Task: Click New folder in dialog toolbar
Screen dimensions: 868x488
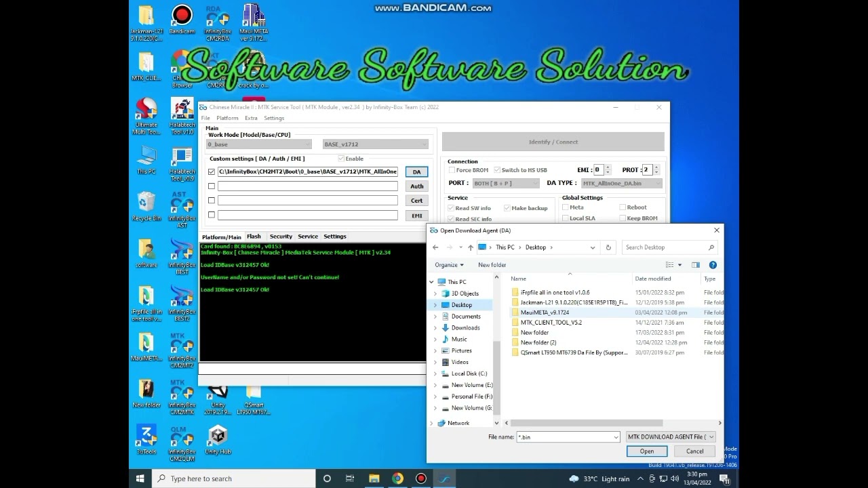Action: pyautogui.click(x=492, y=265)
